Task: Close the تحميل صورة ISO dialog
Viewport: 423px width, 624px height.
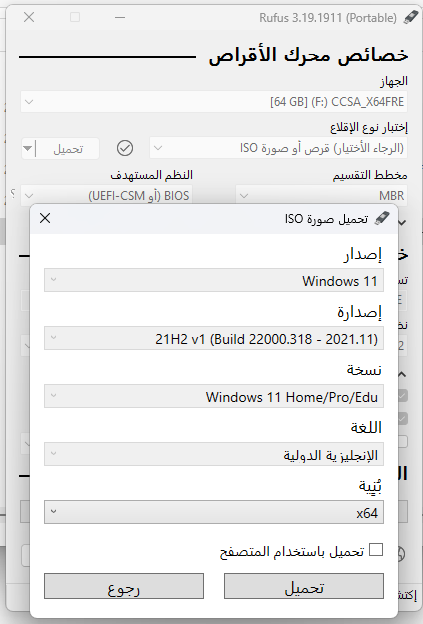Action: coord(45,218)
